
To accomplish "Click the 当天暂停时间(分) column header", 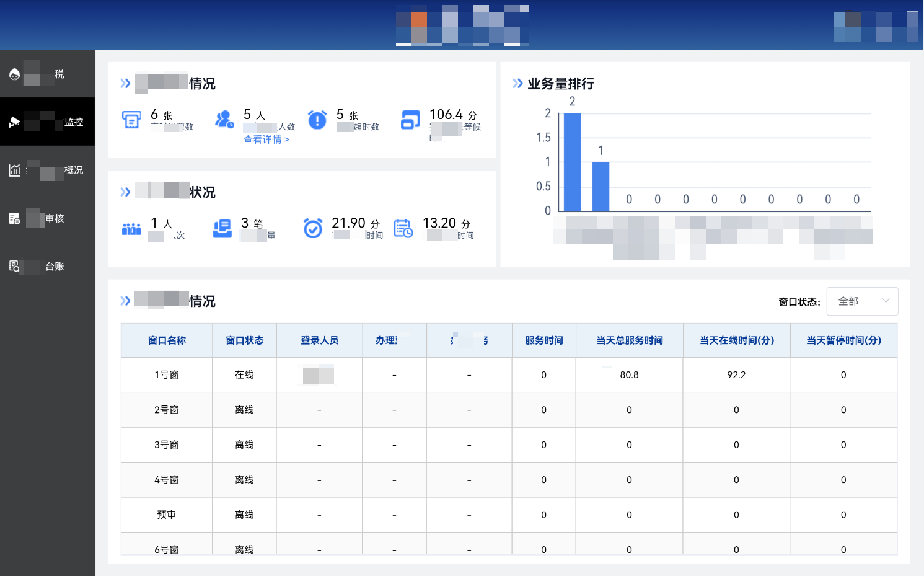I will (843, 340).
